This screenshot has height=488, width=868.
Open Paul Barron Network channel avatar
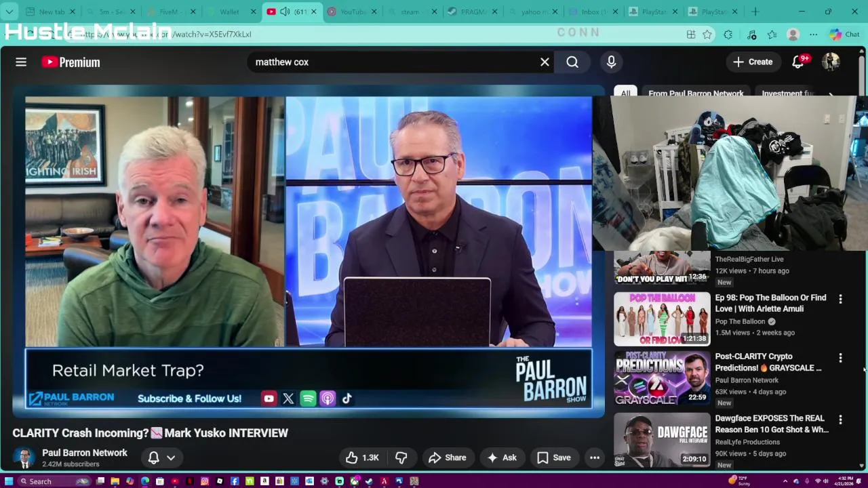point(24,458)
